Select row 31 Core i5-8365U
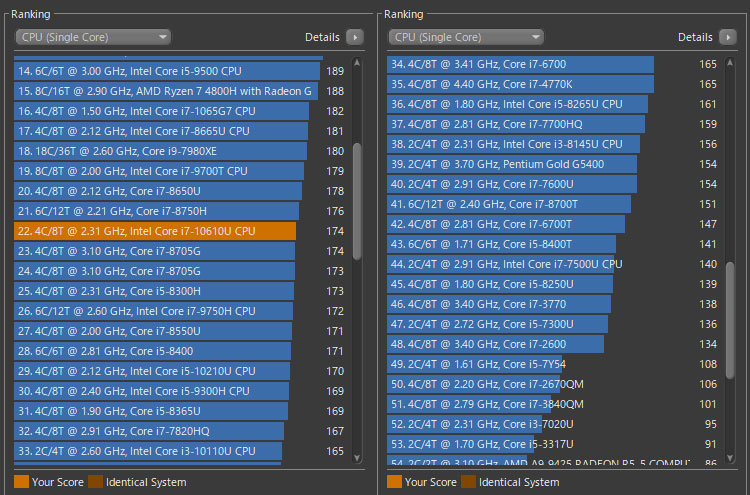 point(179,411)
